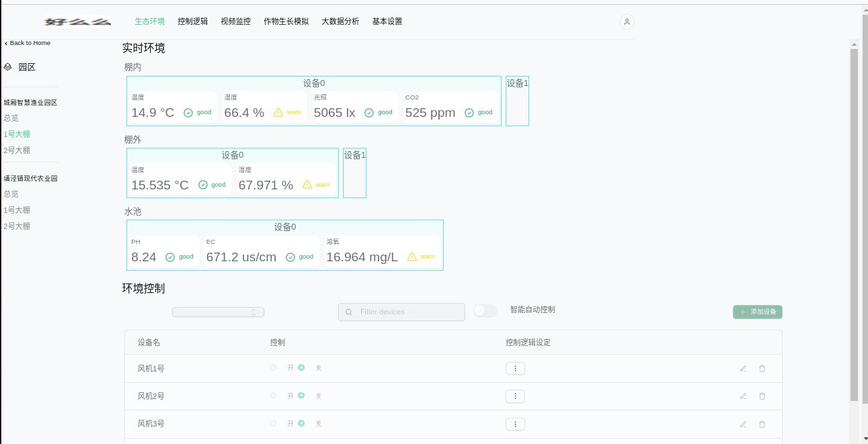The height and width of the screenshot is (444, 868).
Task: Click good status icon for 15.535 °C
Action: (203, 185)
